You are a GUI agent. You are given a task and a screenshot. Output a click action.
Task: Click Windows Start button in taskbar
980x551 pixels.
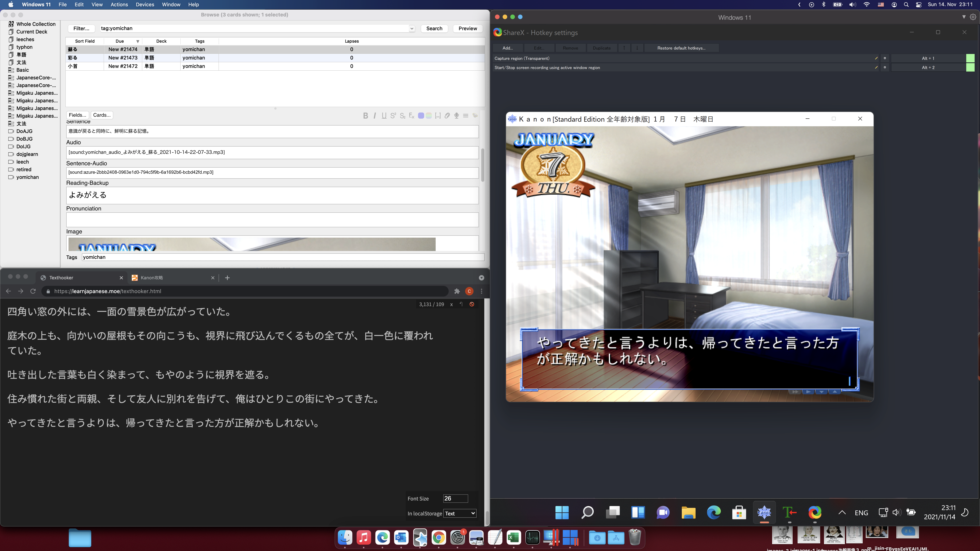coord(562,512)
